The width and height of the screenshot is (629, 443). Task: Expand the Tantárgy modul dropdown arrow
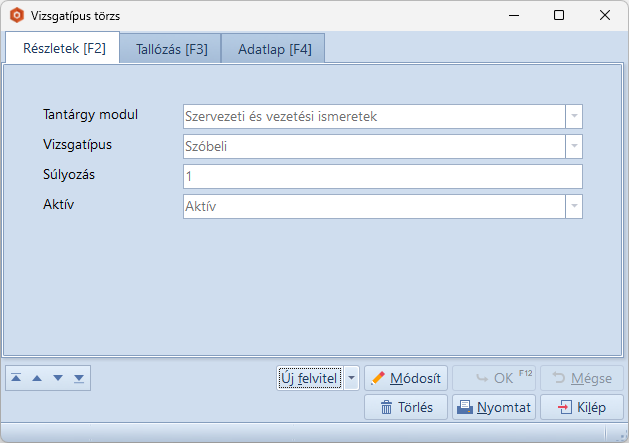point(574,116)
